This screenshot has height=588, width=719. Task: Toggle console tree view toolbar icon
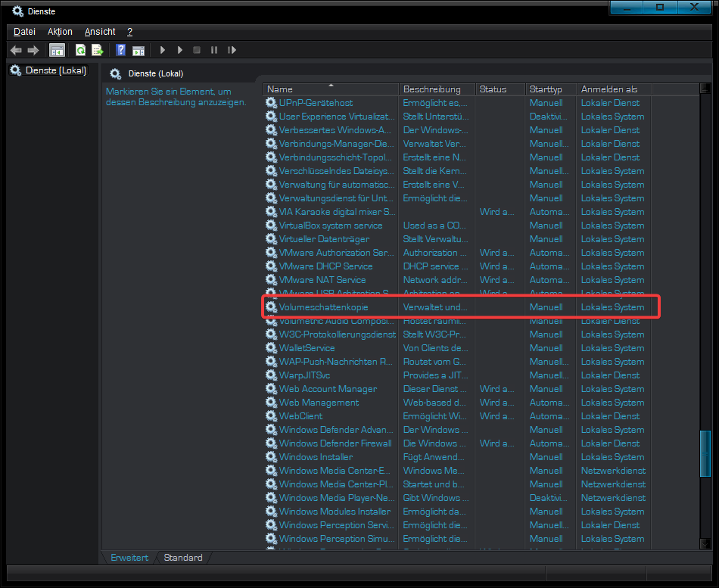(x=58, y=50)
